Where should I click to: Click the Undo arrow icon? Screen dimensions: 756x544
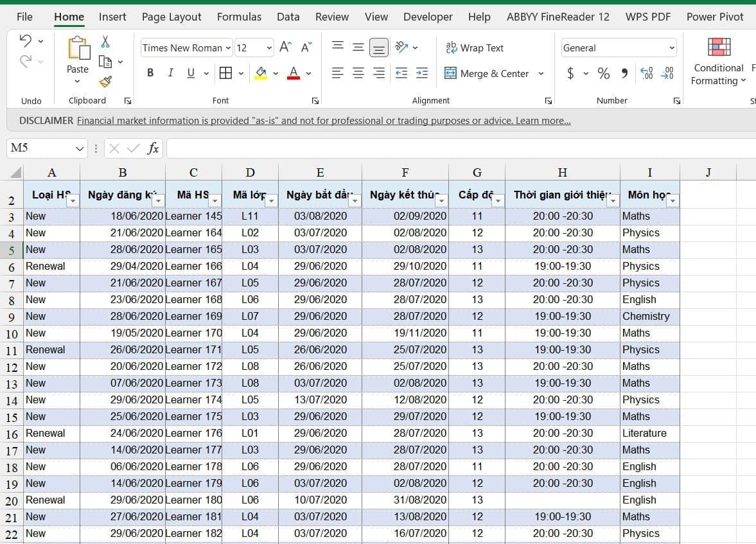point(26,41)
